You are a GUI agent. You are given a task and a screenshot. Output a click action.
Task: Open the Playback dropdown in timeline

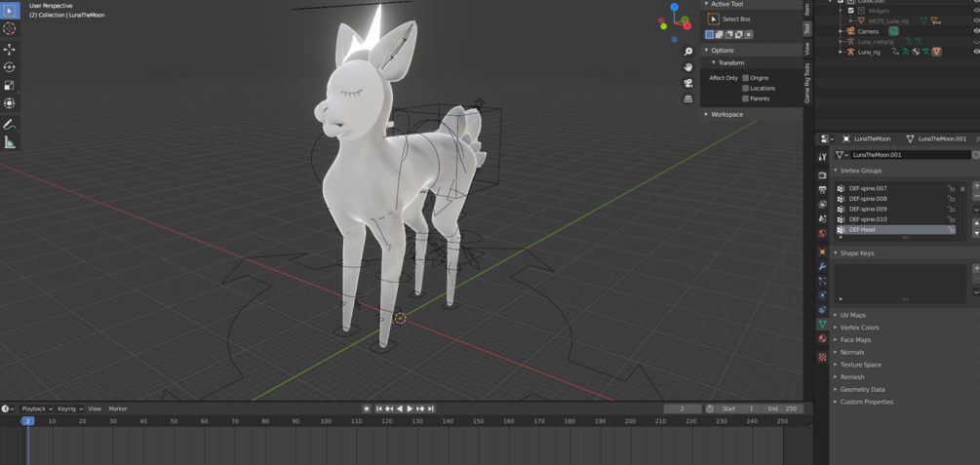[x=36, y=408]
